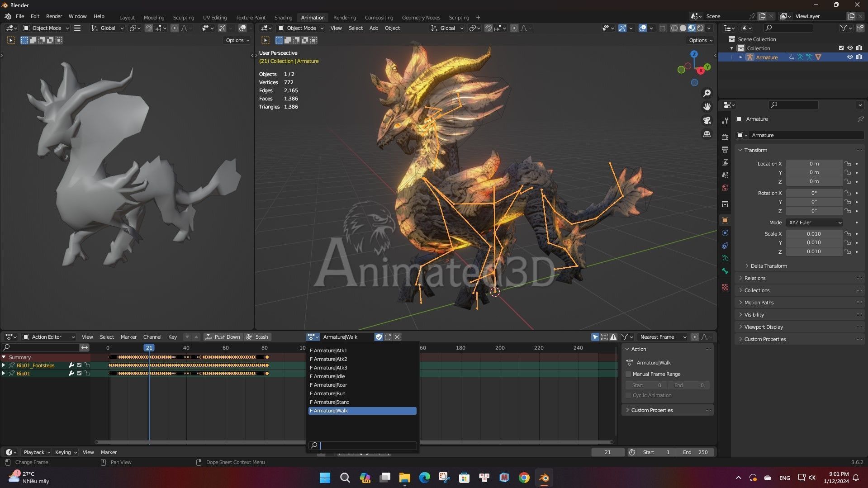Switch to the Shading workspace tab

283,18
